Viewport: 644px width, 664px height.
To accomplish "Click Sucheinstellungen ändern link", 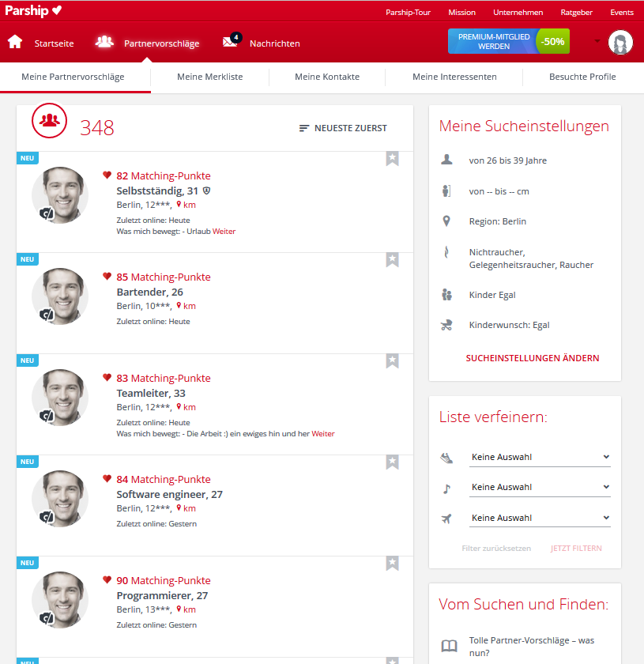I will 533,358.
